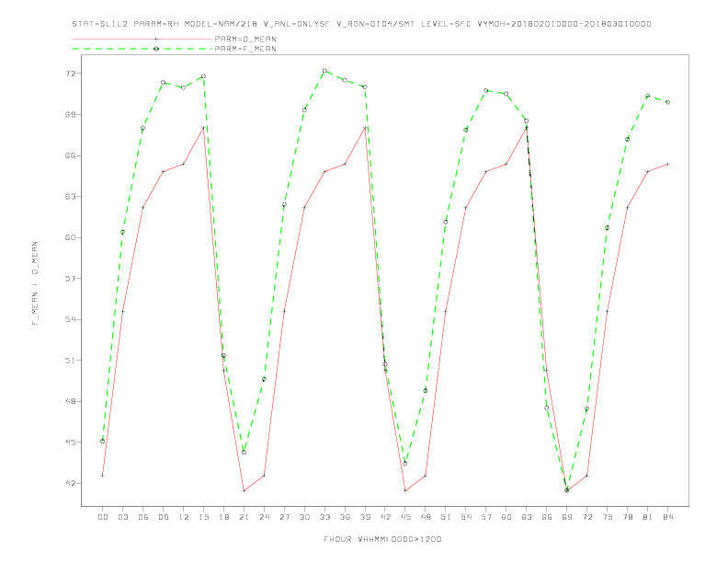Viewport: 728px width, 563px height.
Task: Click the x-axis hour label 33
Action: (x=324, y=517)
